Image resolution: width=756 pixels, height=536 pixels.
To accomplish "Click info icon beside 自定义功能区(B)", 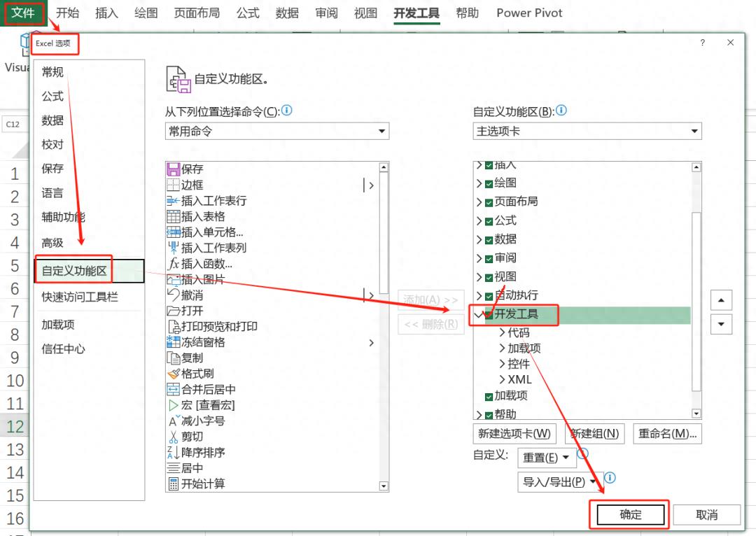I will pos(561,111).
